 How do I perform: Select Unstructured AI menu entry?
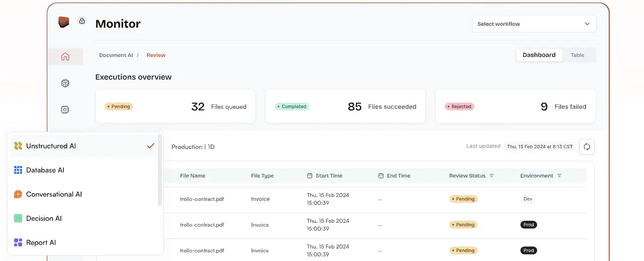pyautogui.click(x=83, y=146)
